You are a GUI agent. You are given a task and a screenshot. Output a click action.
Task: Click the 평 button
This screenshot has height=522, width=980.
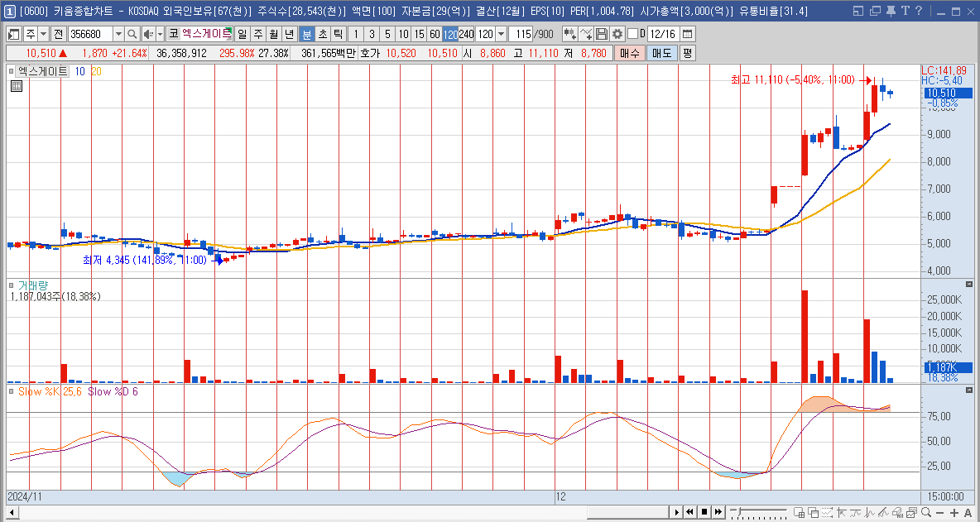point(688,53)
